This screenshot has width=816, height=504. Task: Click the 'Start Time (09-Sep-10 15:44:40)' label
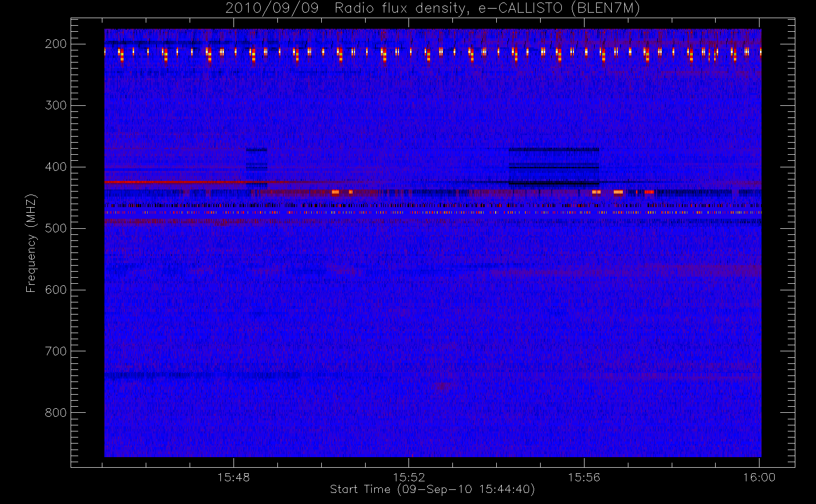coord(432,489)
